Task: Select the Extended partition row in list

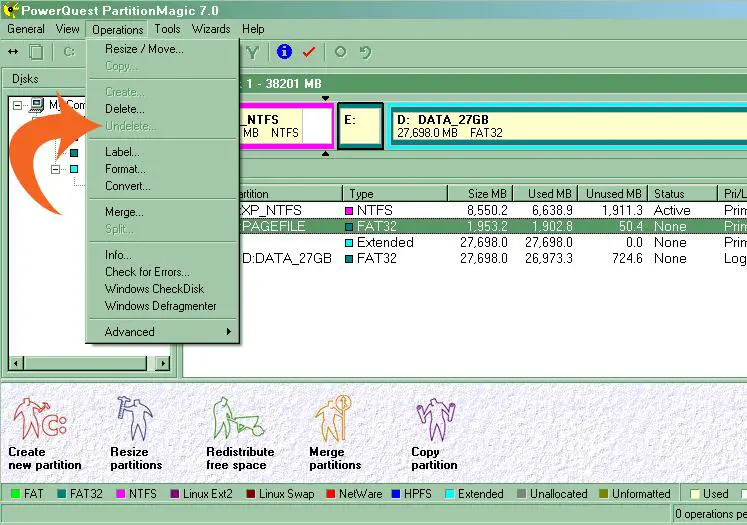Action: [x=492, y=242]
